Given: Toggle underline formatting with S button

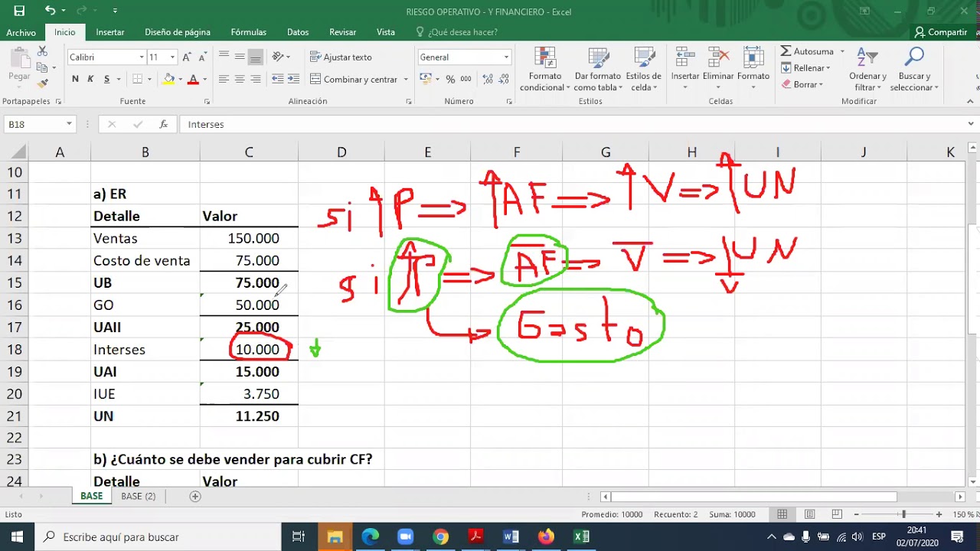Looking at the screenshot, I should (x=106, y=79).
